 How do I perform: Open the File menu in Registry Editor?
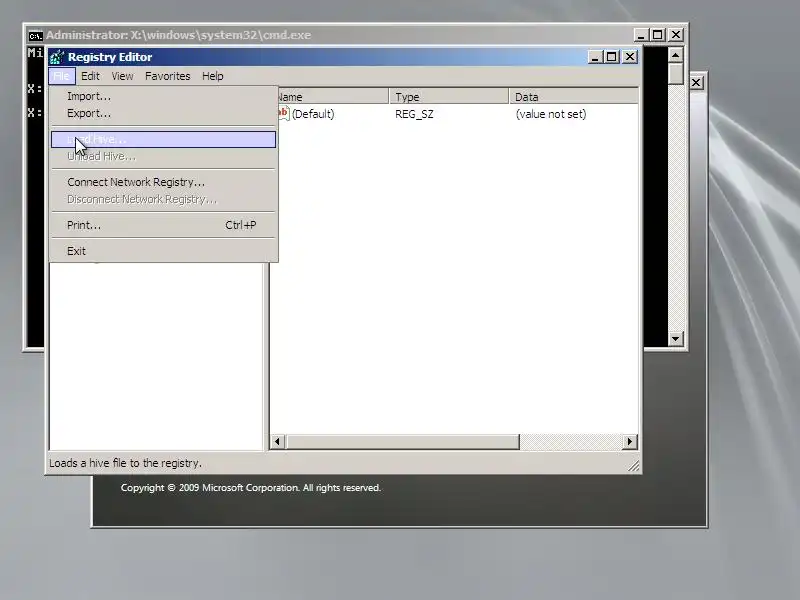point(62,76)
